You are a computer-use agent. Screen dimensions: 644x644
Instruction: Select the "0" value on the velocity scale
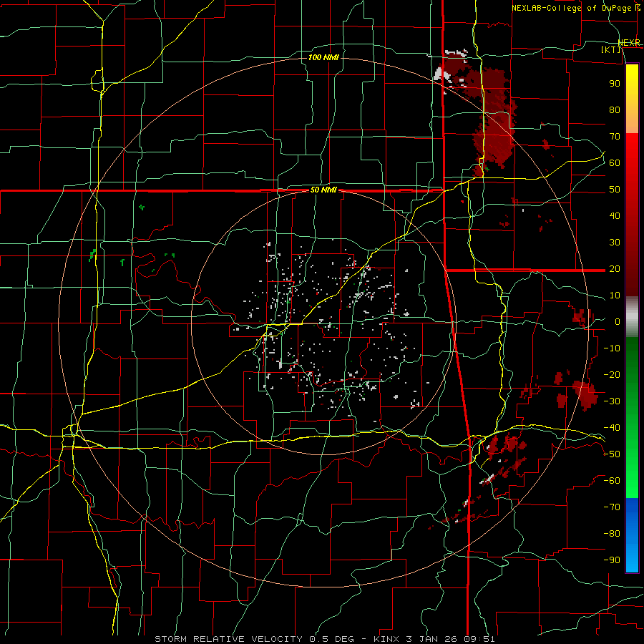[x=618, y=321]
